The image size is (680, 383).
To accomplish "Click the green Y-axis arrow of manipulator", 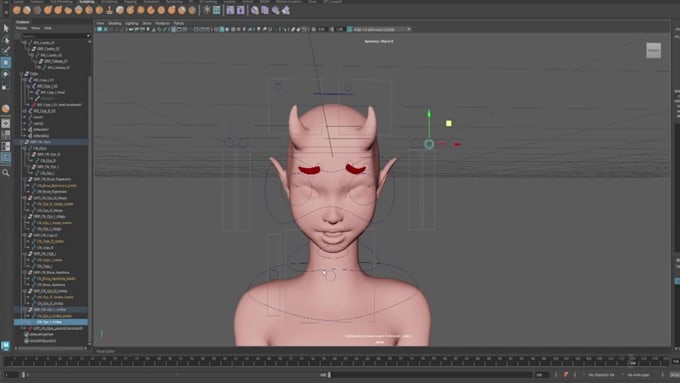I will [x=429, y=114].
